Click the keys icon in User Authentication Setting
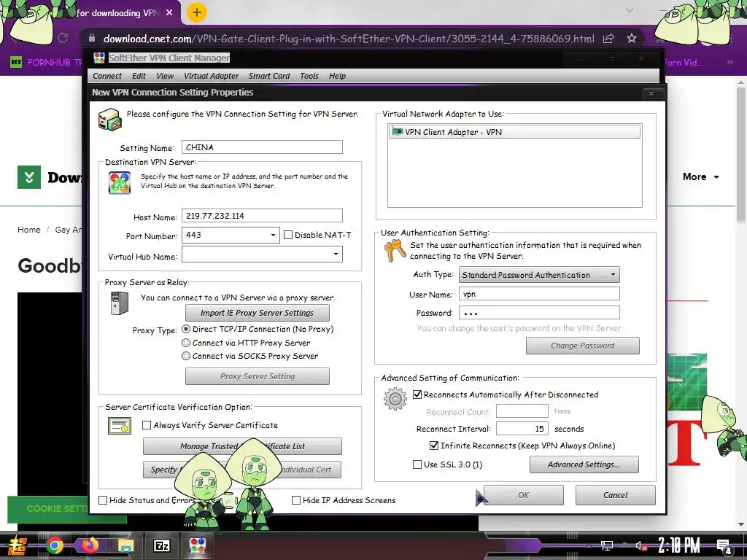This screenshot has width=747, height=560. point(395,251)
